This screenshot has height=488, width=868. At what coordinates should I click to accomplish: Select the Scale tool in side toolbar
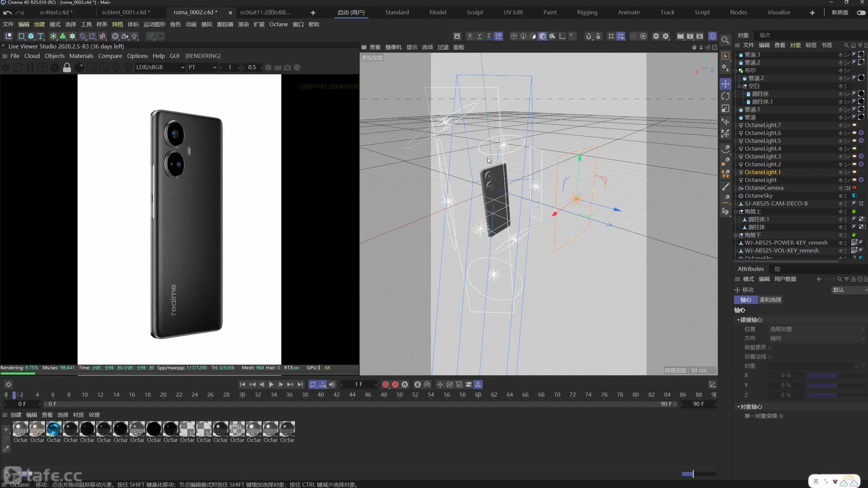click(725, 109)
